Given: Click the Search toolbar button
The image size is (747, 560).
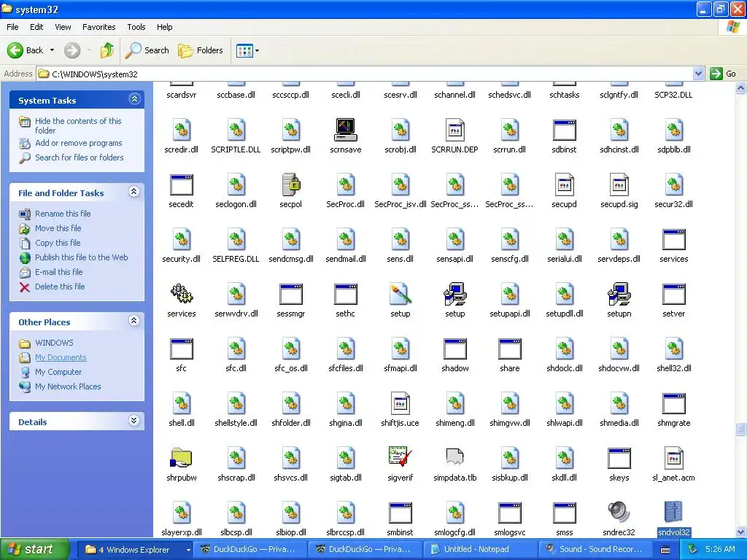Looking at the screenshot, I should [x=147, y=50].
